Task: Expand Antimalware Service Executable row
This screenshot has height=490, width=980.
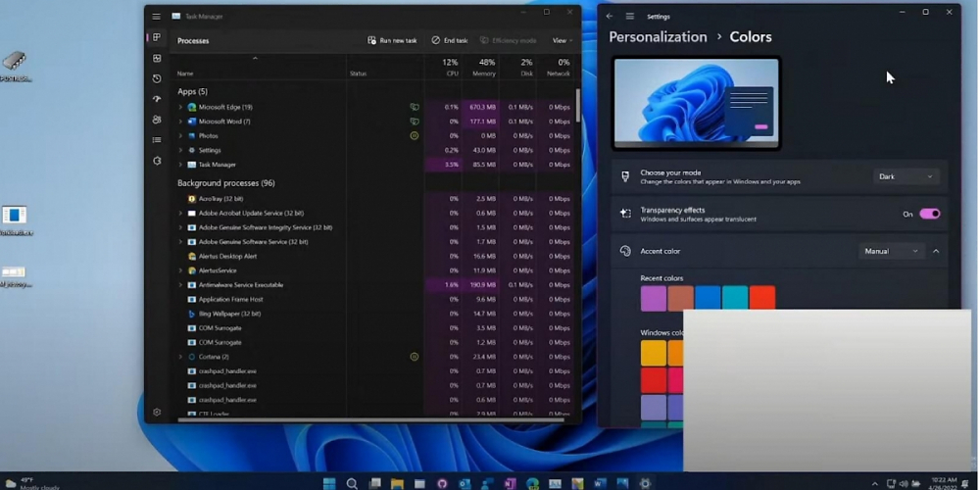Action: click(x=180, y=285)
